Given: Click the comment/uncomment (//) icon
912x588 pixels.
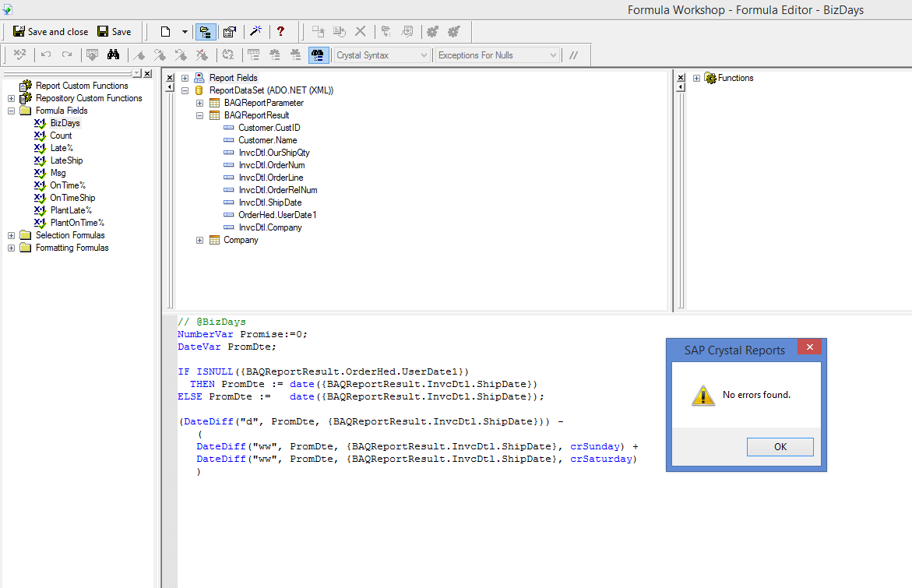Looking at the screenshot, I should [573, 55].
